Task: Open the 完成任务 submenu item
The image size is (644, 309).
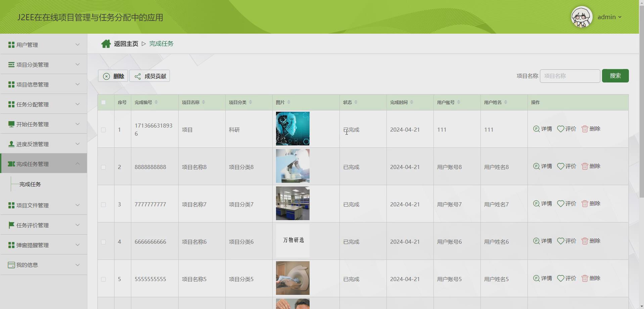Action: pyautogui.click(x=30, y=184)
